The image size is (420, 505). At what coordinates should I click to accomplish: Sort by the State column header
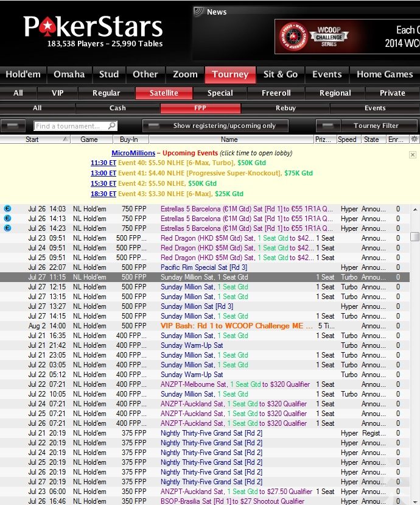click(x=373, y=139)
